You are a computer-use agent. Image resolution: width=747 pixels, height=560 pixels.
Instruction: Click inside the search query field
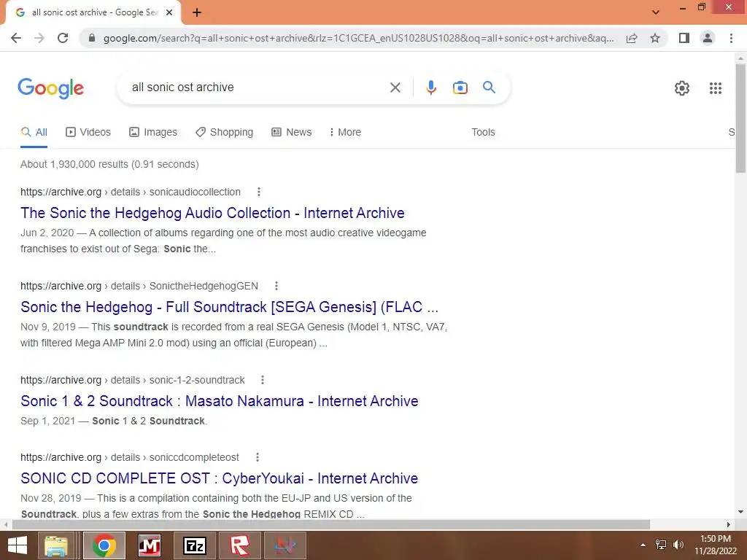[258, 87]
